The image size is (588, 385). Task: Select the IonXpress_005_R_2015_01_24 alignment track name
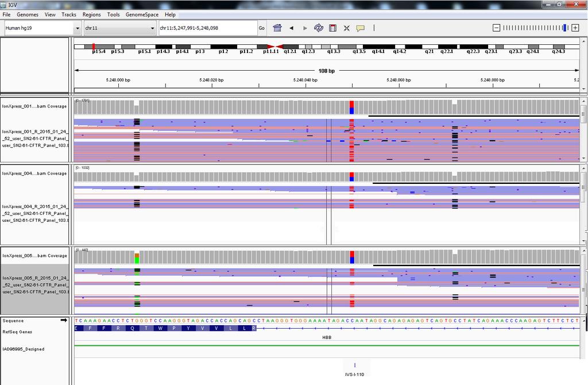click(x=35, y=285)
